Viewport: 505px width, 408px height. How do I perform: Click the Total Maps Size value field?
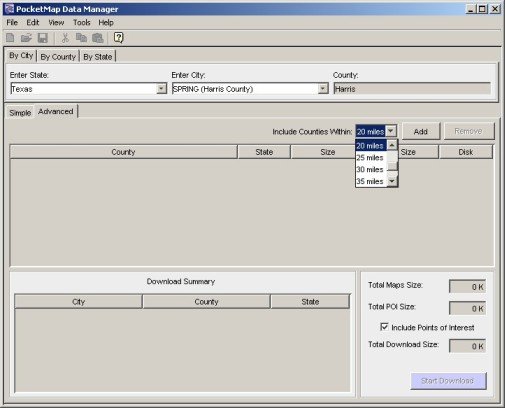pyautogui.click(x=467, y=287)
